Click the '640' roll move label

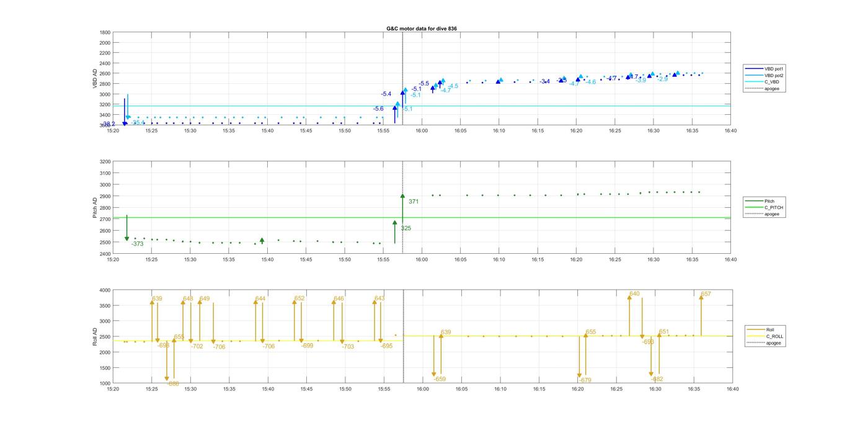click(634, 294)
